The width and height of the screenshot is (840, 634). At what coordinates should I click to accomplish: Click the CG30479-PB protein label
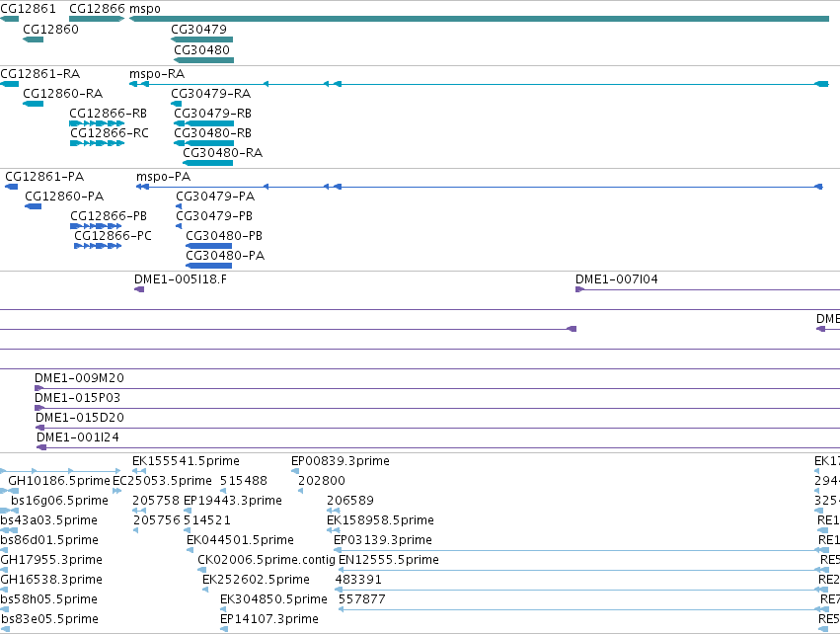point(214,216)
